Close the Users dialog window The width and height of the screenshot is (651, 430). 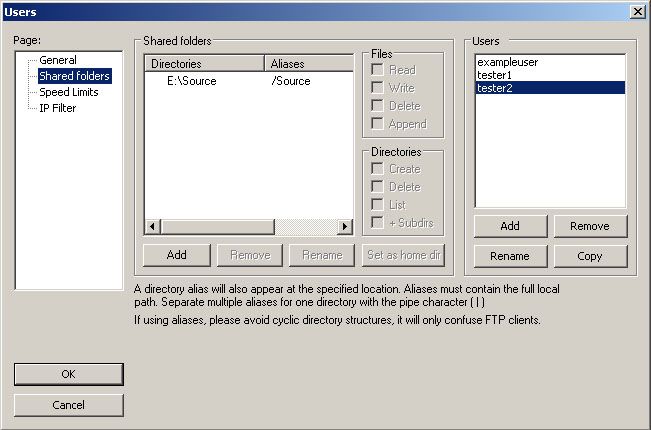coord(637,12)
